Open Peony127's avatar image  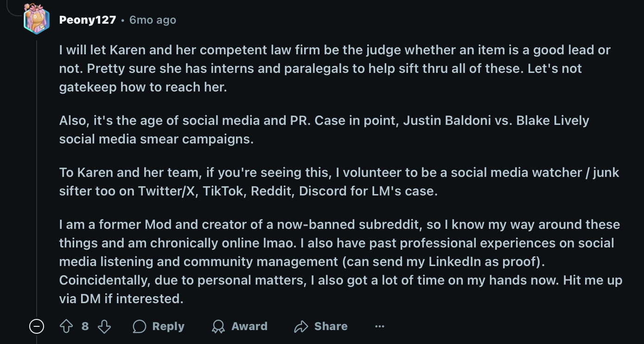click(36, 19)
